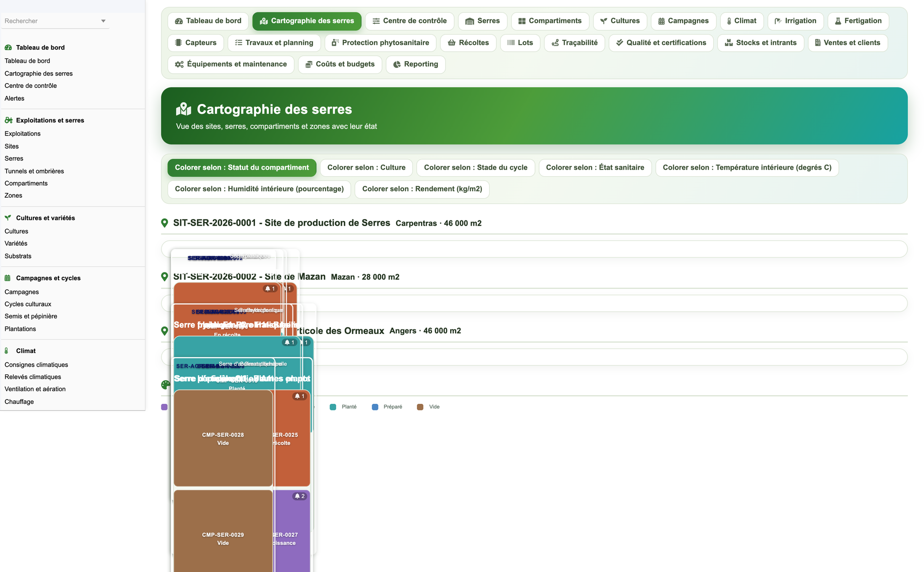Click the Centre de contrôle sliders icon
Image resolution: width=924 pixels, height=572 pixels.
[x=376, y=21]
